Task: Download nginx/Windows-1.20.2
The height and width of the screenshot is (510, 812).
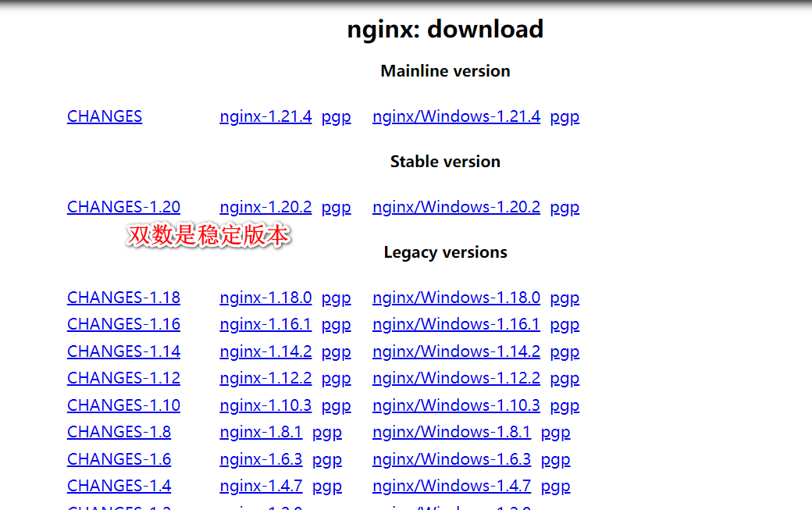Action: pos(456,207)
